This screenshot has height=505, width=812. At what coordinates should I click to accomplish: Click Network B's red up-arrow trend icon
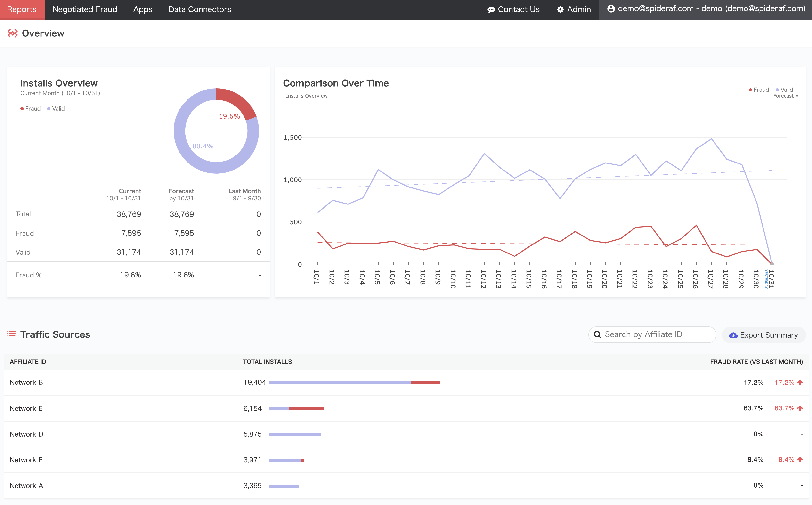(800, 383)
